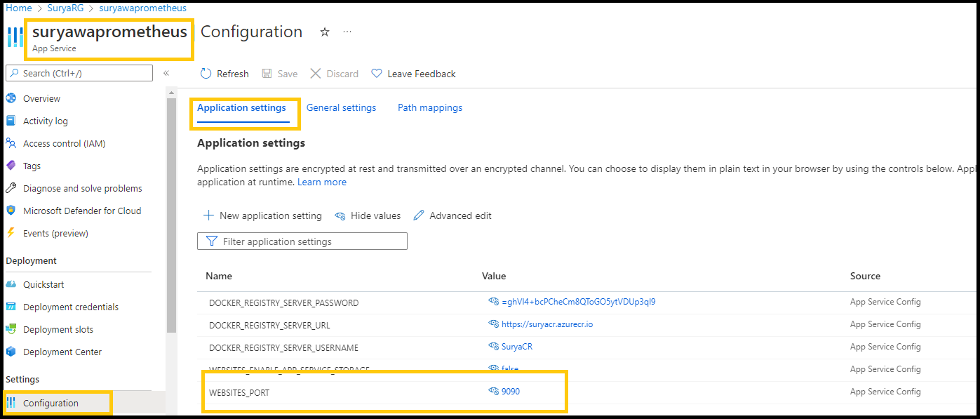Pin this page with the favorite star icon

pos(325,32)
